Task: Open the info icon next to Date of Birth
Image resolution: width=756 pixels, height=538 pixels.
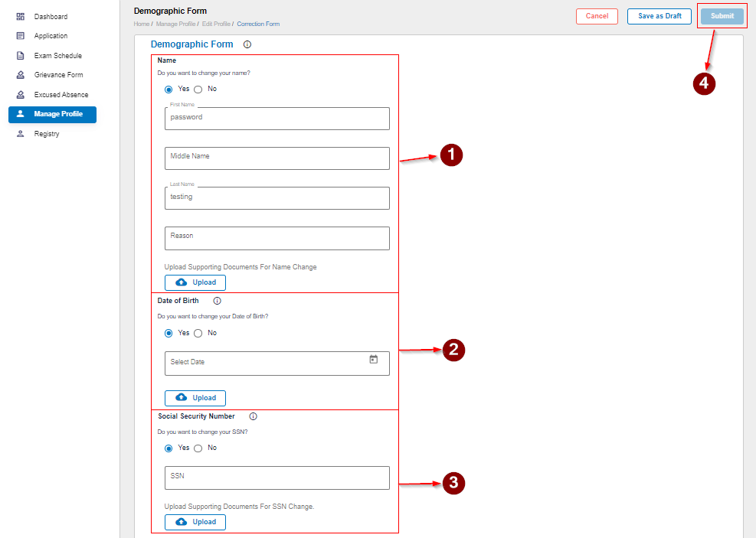Action: [217, 300]
